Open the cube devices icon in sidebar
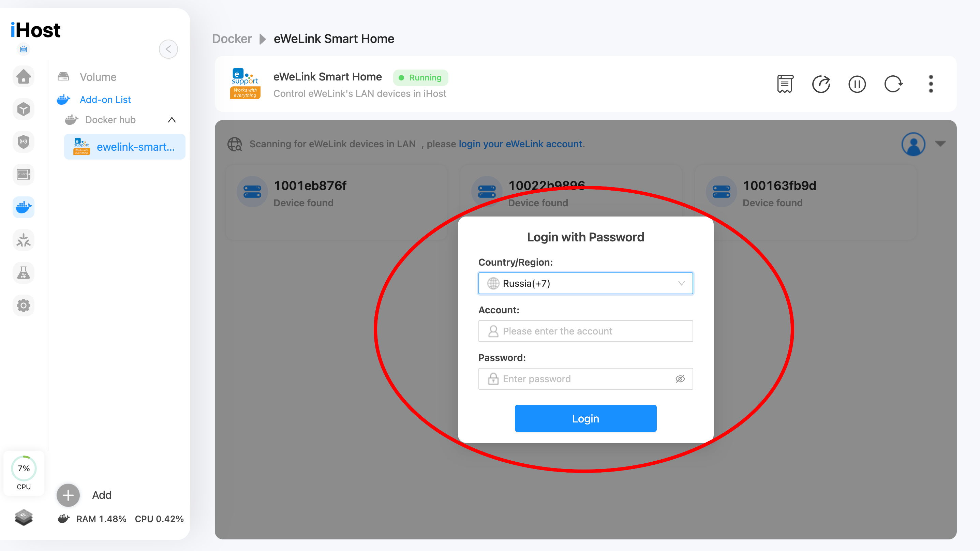The image size is (980, 551). tap(24, 109)
